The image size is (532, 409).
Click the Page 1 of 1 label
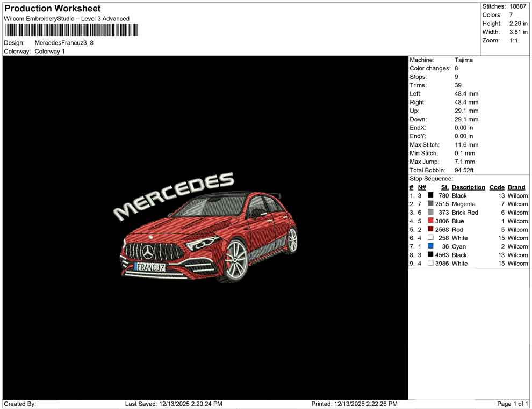[x=513, y=404]
